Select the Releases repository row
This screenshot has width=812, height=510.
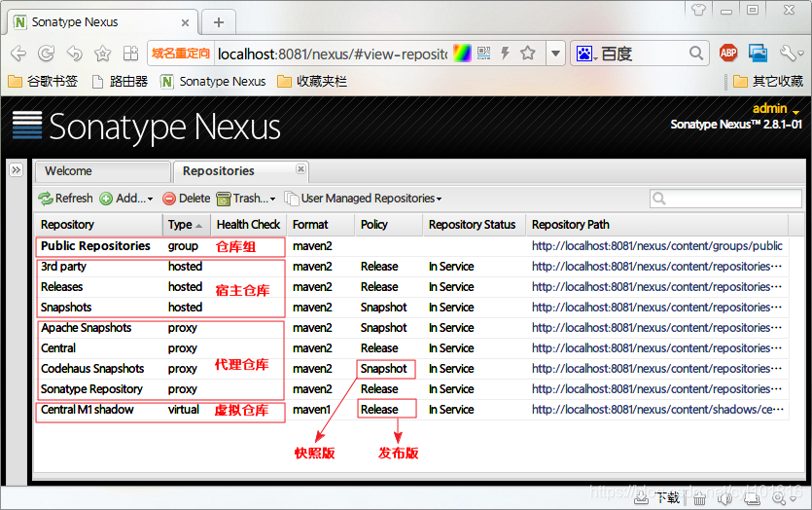pyautogui.click(x=411, y=287)
